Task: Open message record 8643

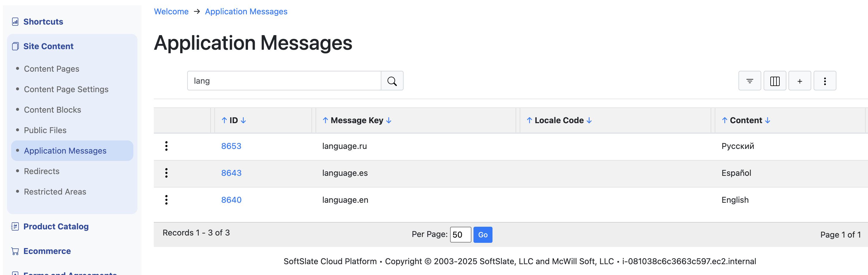Action: [x=231, y=173]
